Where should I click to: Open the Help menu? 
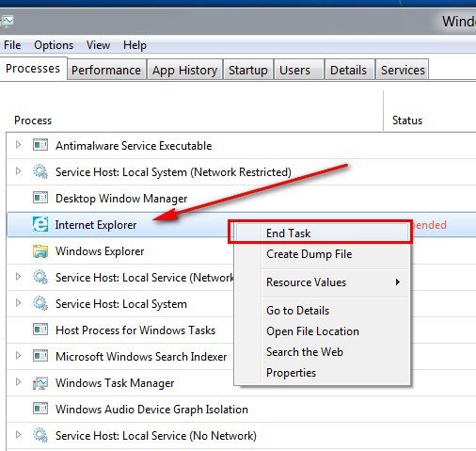coord(135,45)
